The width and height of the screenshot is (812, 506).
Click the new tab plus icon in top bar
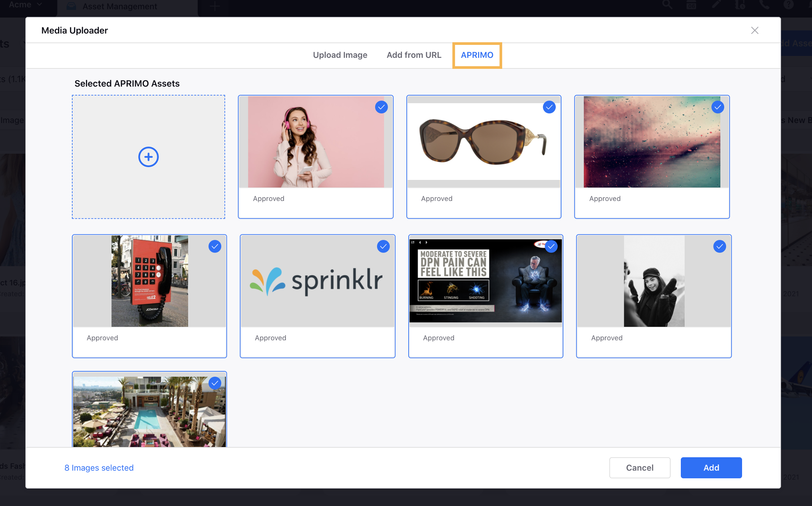point(215,6)
